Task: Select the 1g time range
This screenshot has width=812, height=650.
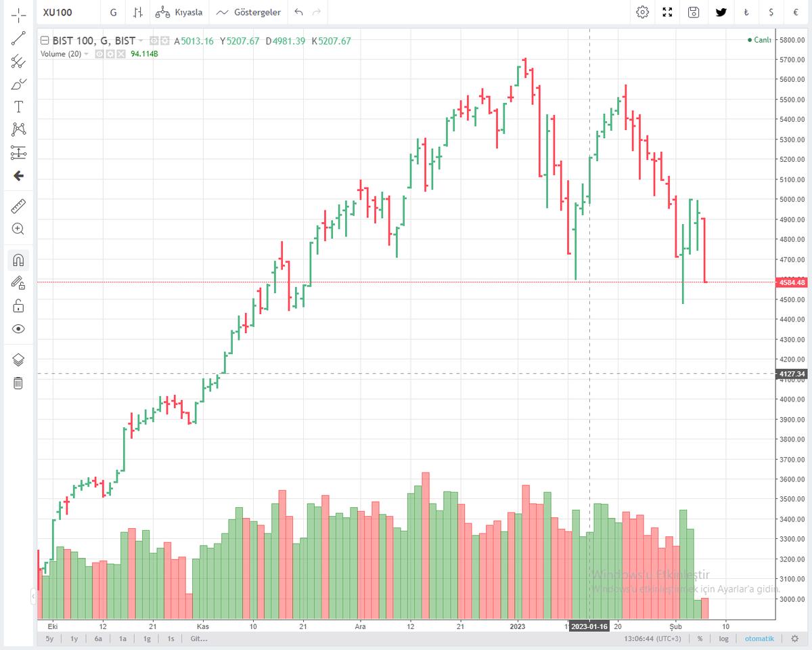Action: click(x=147, y=638)
